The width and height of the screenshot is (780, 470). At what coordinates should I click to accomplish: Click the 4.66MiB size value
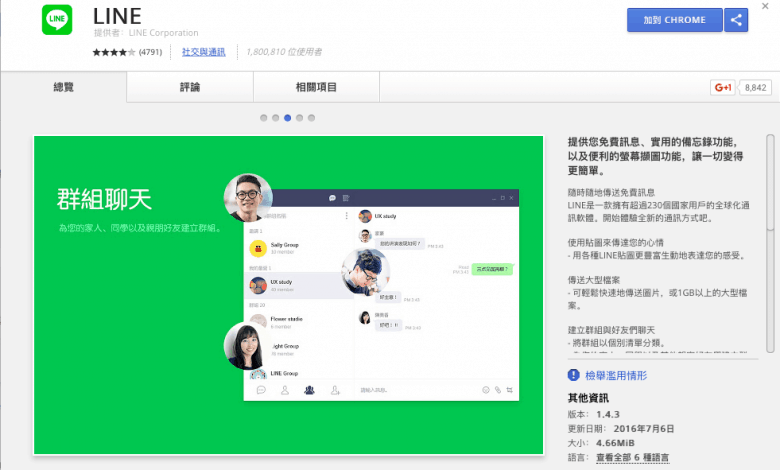615,443
